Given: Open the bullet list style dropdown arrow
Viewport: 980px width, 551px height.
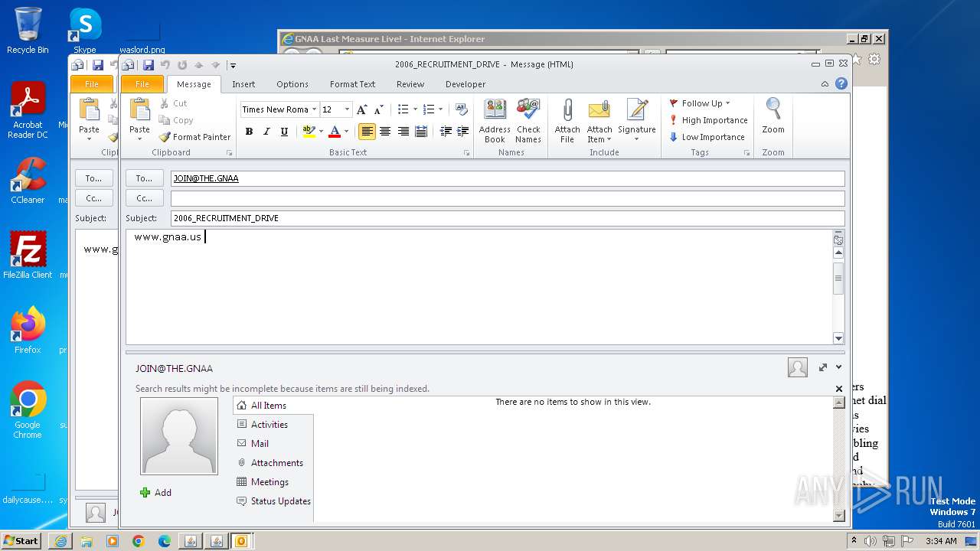Looking at the screenshot, I should pyautogui.click(x=415, y=109).
